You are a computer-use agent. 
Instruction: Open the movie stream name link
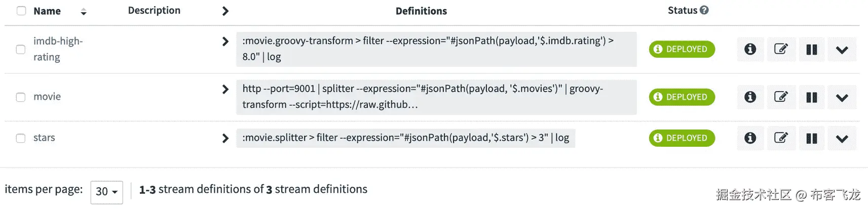pos(47,97)
